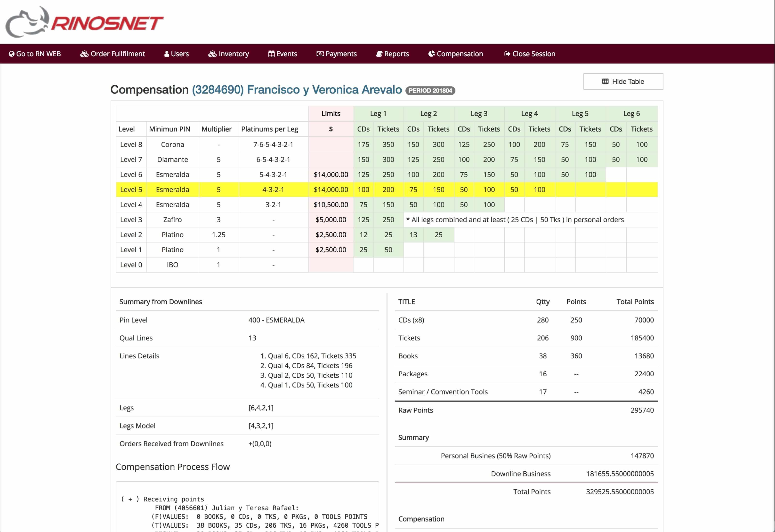Open the Reports menu
The image size is (775, 532).
(x=393, y=54)
